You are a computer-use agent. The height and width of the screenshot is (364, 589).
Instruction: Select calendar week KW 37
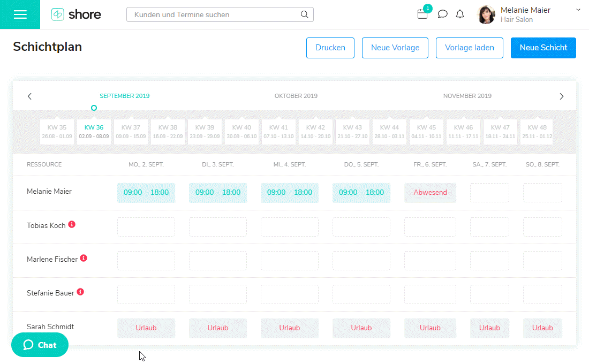[x=131, y=132]
